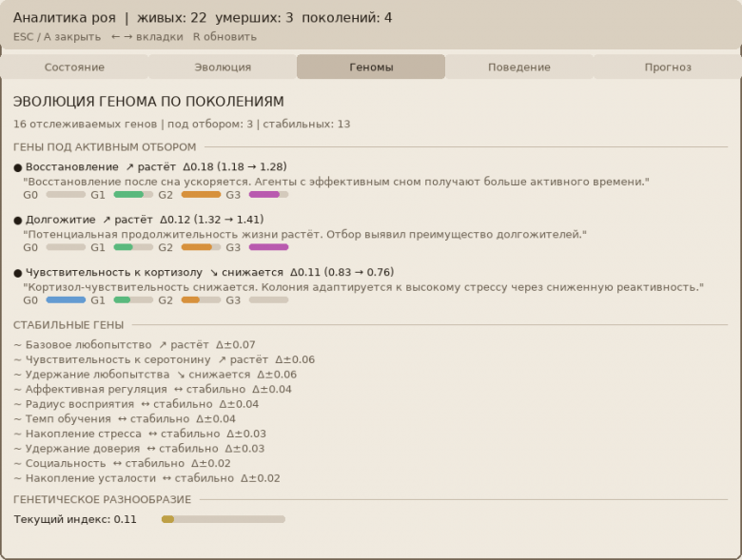
Task: Click the purple G3 bar of Долгожитие
Action: click(x=269, y=247)
